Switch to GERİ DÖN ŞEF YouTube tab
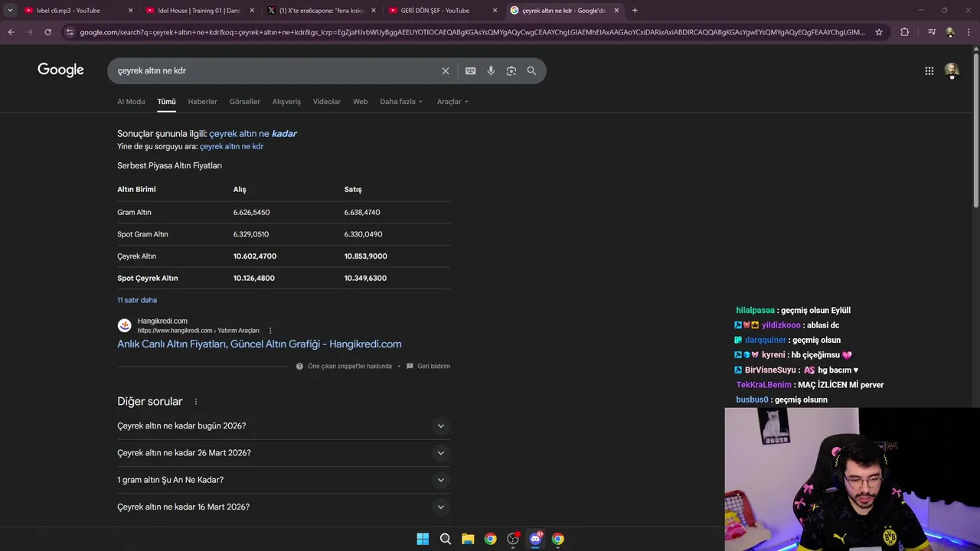 tap(436, 11)
